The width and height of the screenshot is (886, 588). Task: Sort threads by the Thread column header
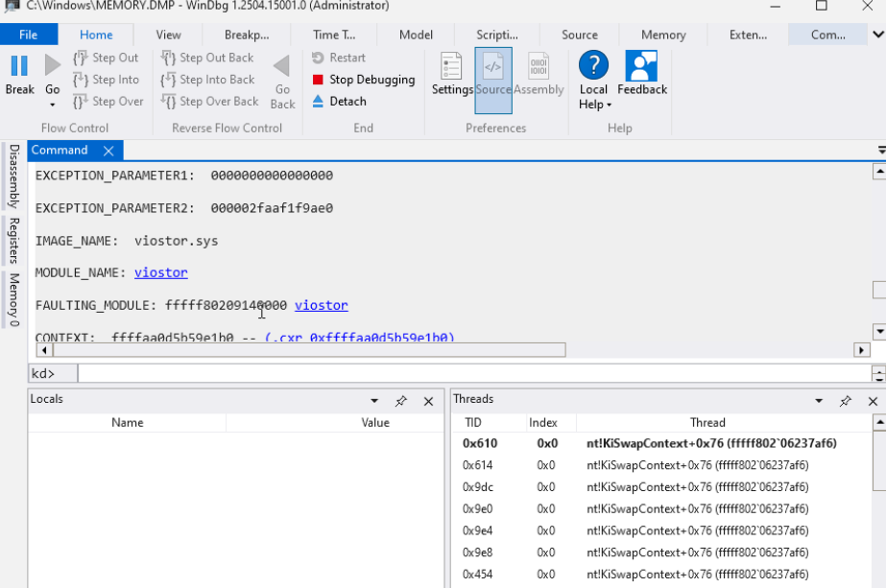707,422
